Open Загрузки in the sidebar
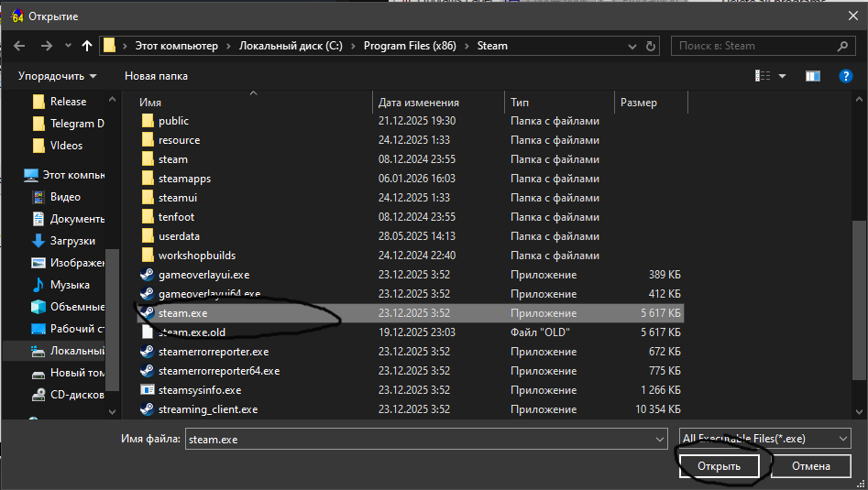 click(x=63, y=241)
